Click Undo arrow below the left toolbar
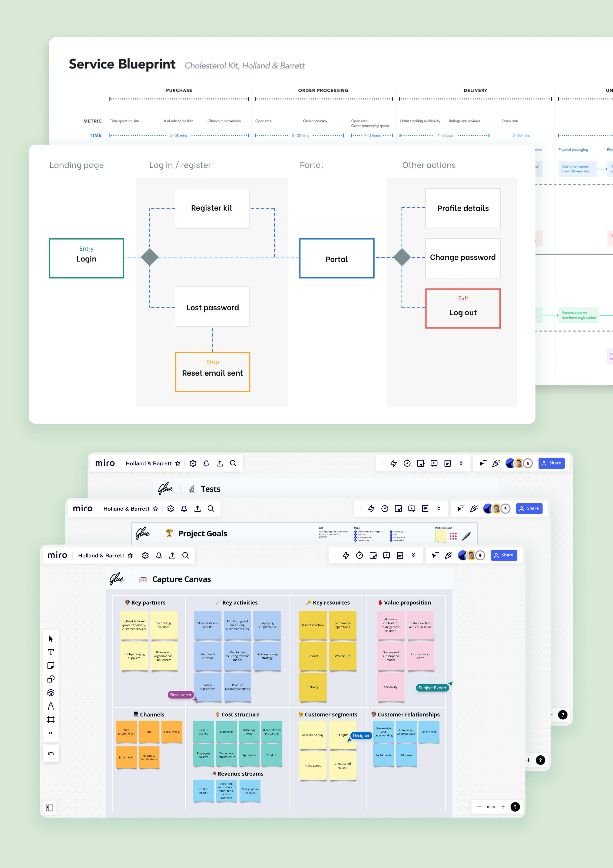 click(51, 753)
